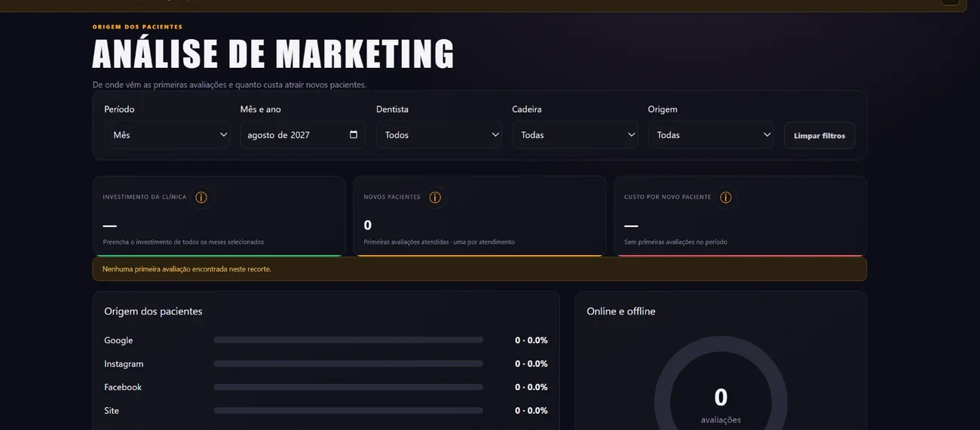980x430 pixels.
Task: Click the Facebook row label
Action: click(x=123, y=387)
